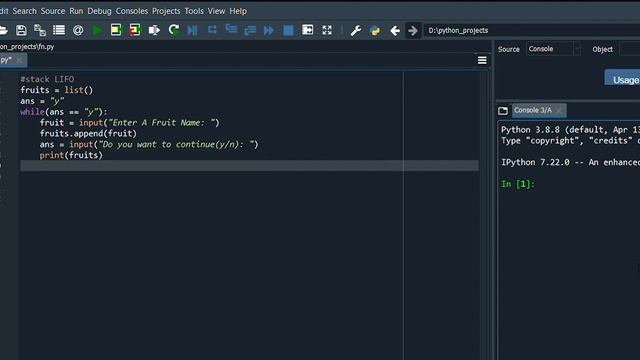Image resolution: width=640 pixels, height=360 pixels.
Task: Click the 'while(ans == "y"):' line
Action: pos(64,112)
